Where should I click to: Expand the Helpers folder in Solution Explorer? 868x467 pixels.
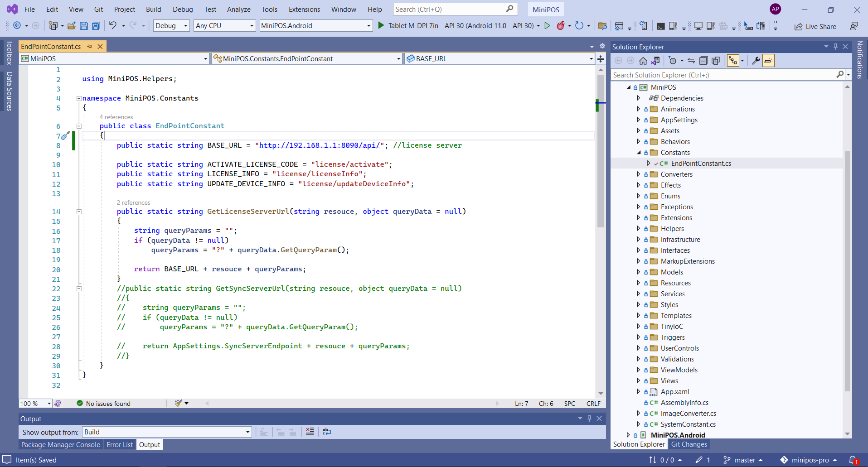pyautogui.click(x=639, y=229)
